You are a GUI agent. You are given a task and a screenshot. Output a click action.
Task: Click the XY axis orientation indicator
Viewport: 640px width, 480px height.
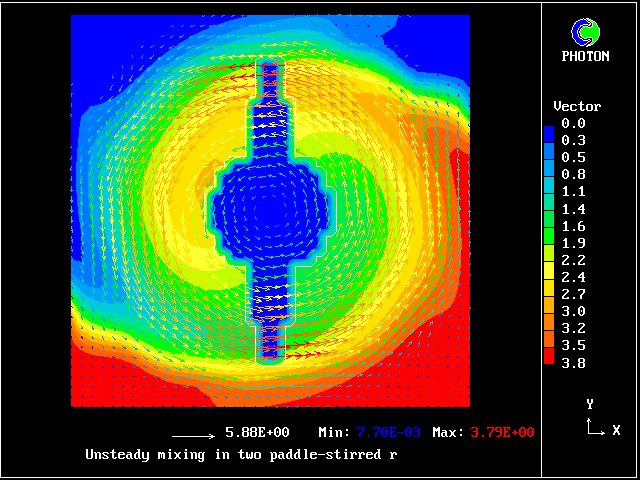coord(595,419)
